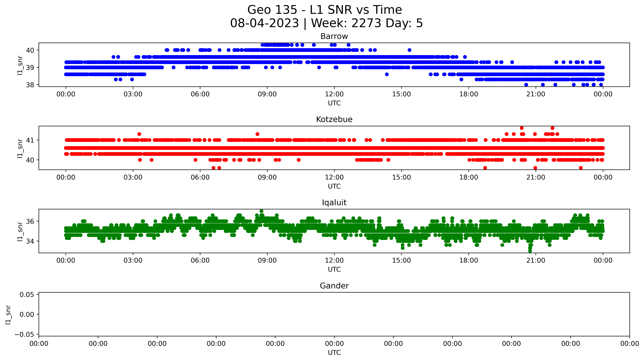Click the '21:00' tick on Kotzebue's time axis
This screenshot has height=361, width=644.
[536, 178]
